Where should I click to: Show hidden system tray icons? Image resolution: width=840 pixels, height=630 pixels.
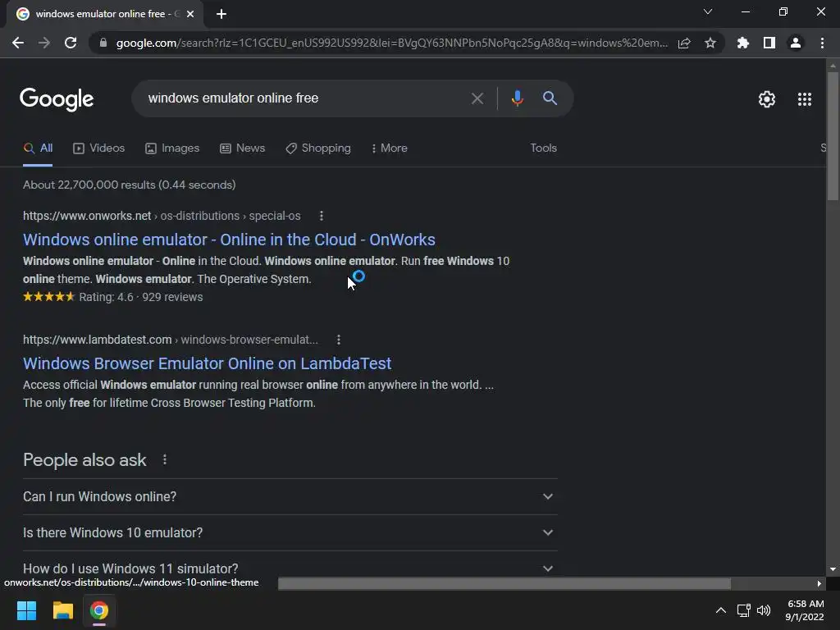(721, 610)
